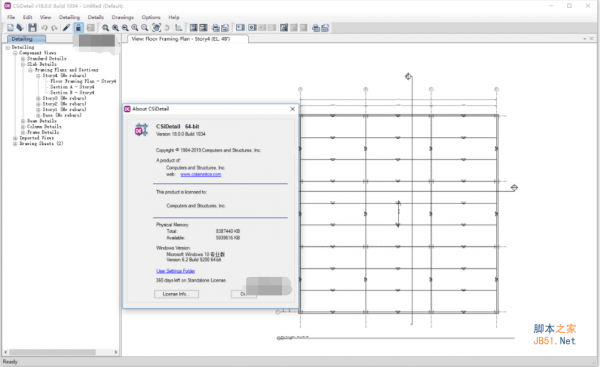Screen dimensions: 600x367
Task: Click the framed zoom extents icon
Action: click(x=157, y=28)
